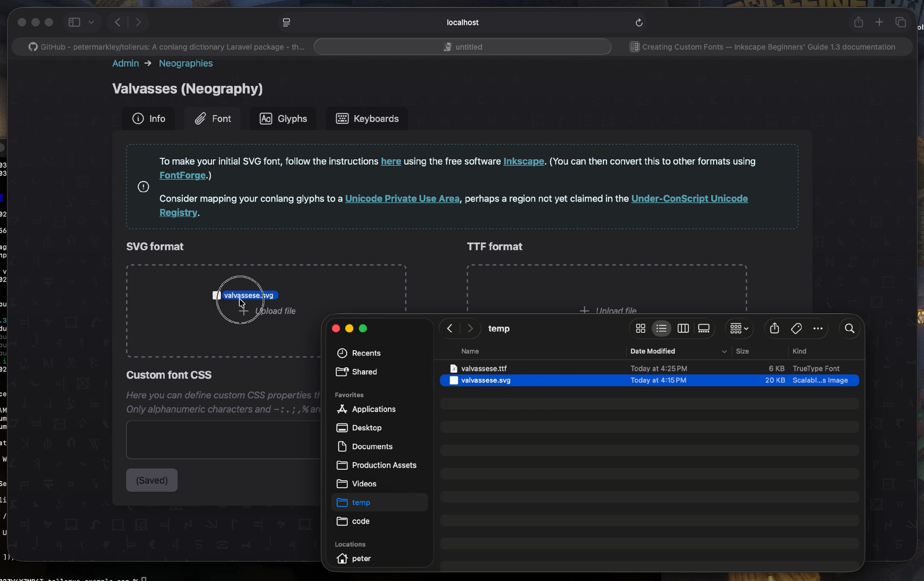This screenshot has width=924, height=581.
Task: Sort by Date Modified column chevron
Action: click(x=724, y=351)
